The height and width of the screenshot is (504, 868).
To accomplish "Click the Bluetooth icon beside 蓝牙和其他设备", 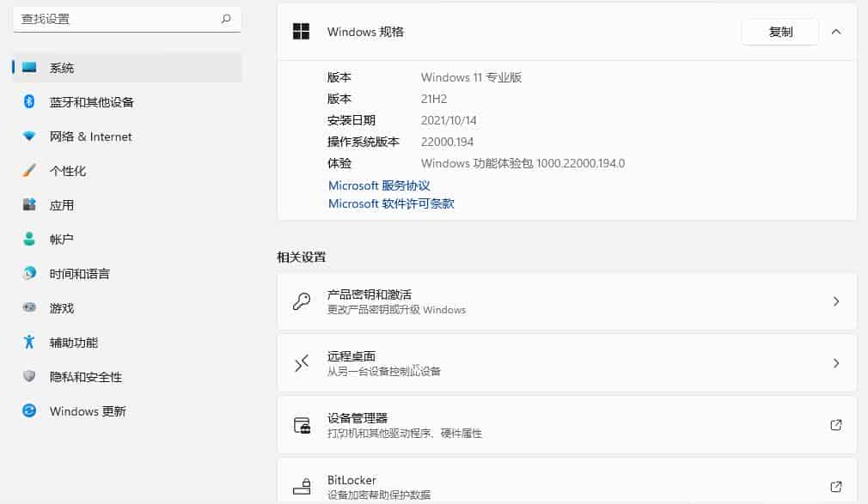I will (x=29, y=102).
